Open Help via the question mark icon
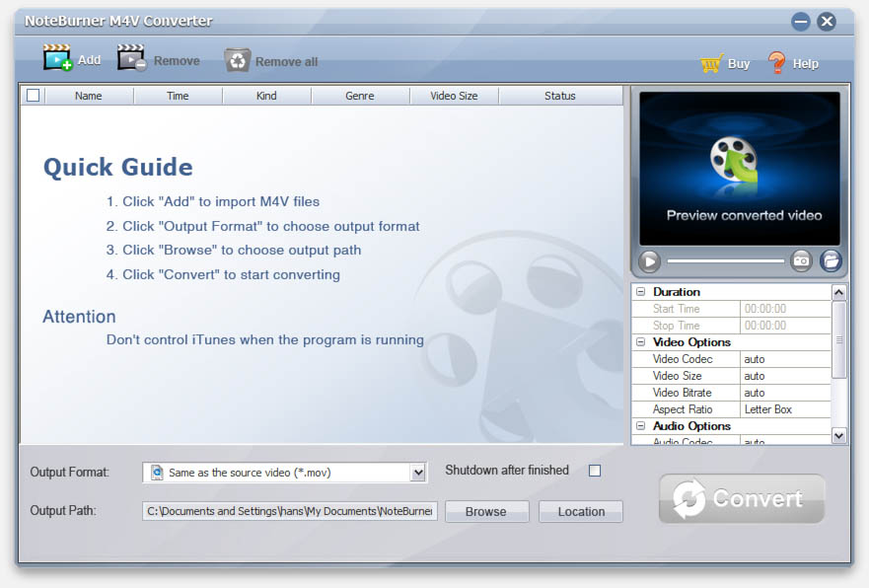Screen dimensions: 869x588 point(777,62)
